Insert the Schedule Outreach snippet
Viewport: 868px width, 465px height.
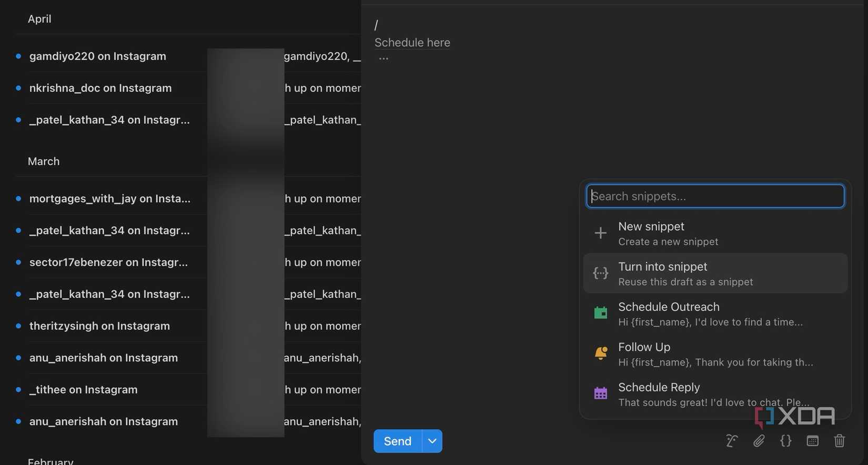pos(715,314)
